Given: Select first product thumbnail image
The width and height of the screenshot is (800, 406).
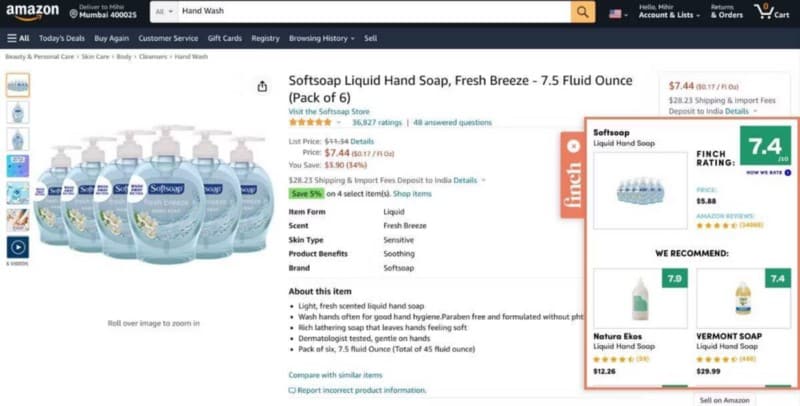Looking at the screenshot, I should pyautogui.click(x=18, y=85).
